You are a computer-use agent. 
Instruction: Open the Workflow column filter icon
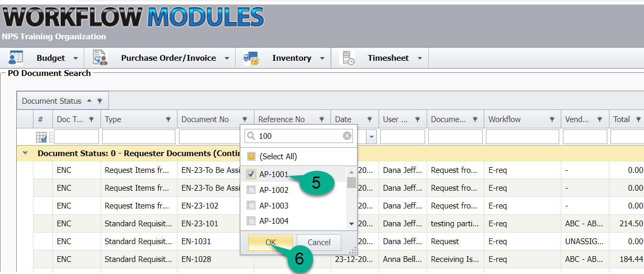552,119
